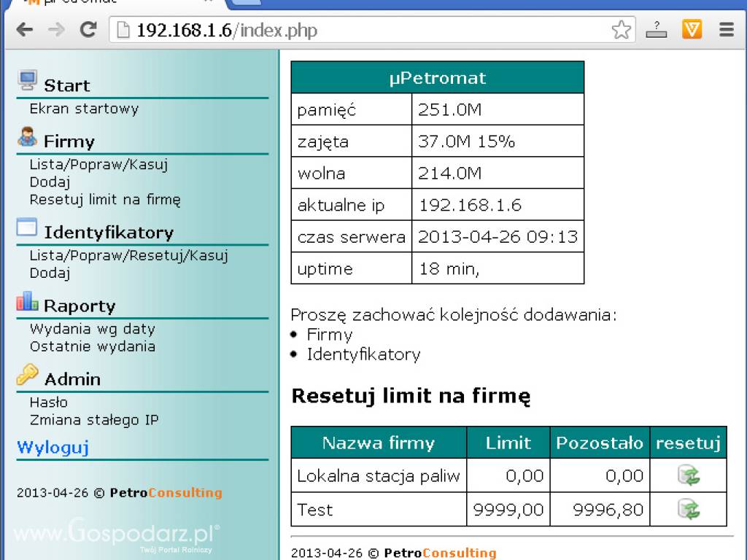Select Dodaj under Identyfikatory
This screenshot has width=747, height=560.
click(50, 273)
